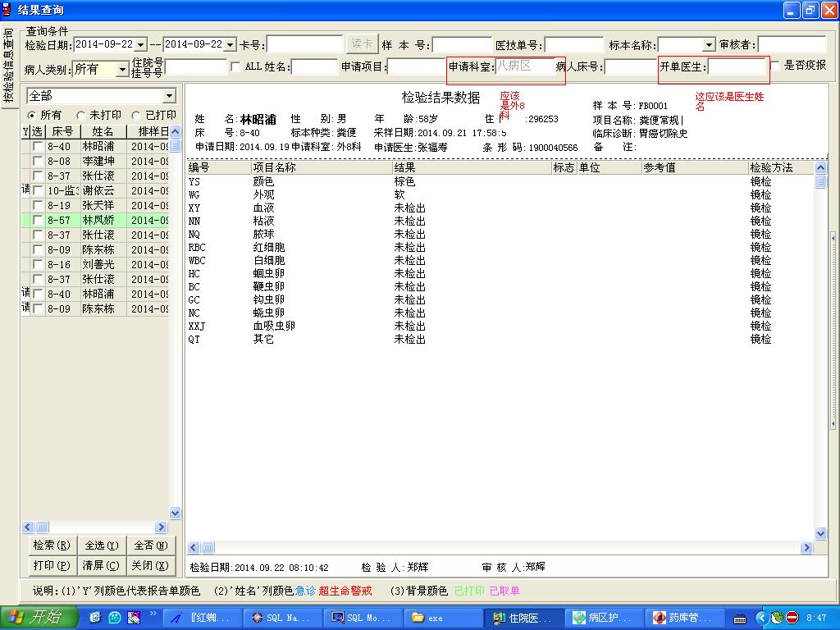Click the 打印(P) button
The image size is (840, 630).
(52, 566)
